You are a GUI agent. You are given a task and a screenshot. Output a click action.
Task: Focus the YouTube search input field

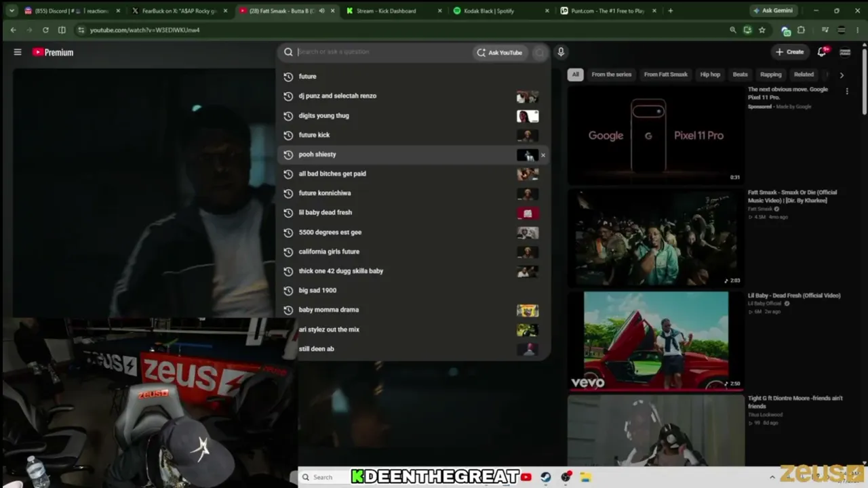[383, 52]
